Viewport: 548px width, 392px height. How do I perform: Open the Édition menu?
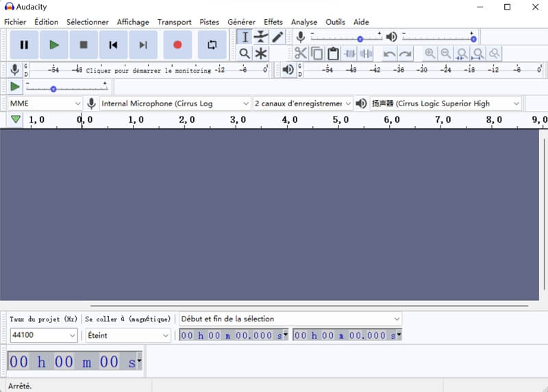point(46,22)
